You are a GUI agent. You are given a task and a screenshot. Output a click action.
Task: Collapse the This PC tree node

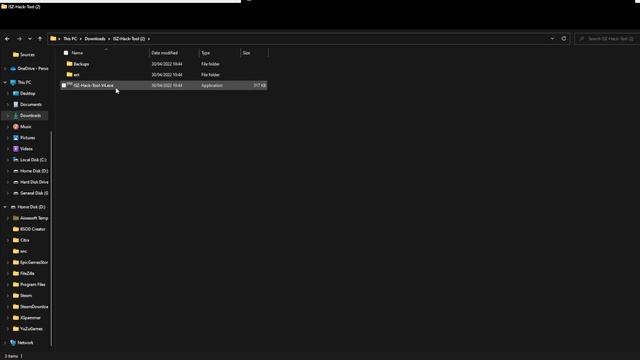tap(5, 82)
